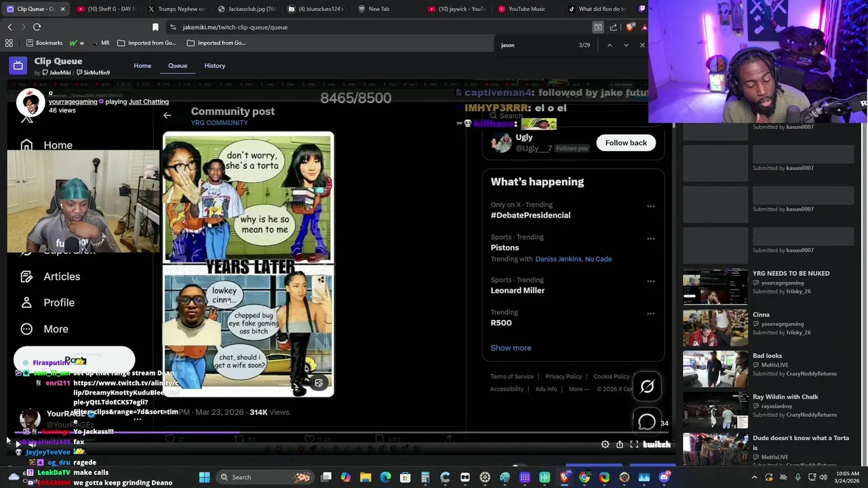Viewport: 868px width, 488px height.
Task: Open the YRG NEEDS TO BE NUKED clip thumbnail
Action: (715, 286)
